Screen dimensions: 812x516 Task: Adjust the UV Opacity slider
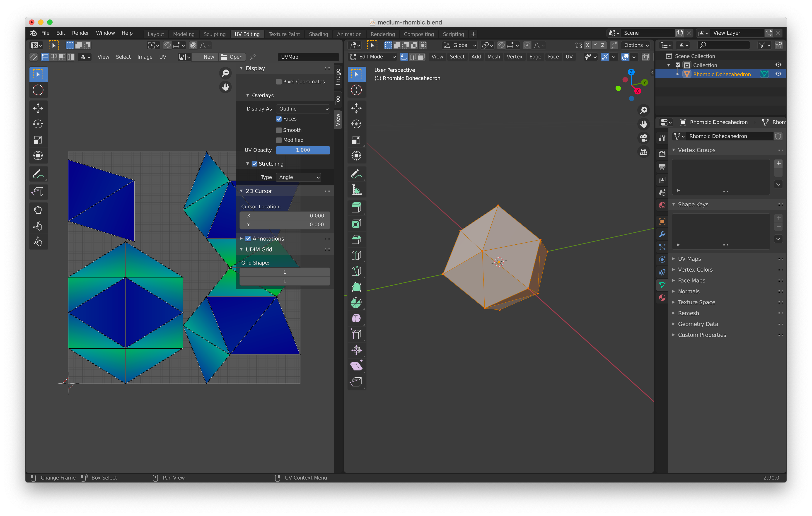pyautogui.click(x=303, y=150)
